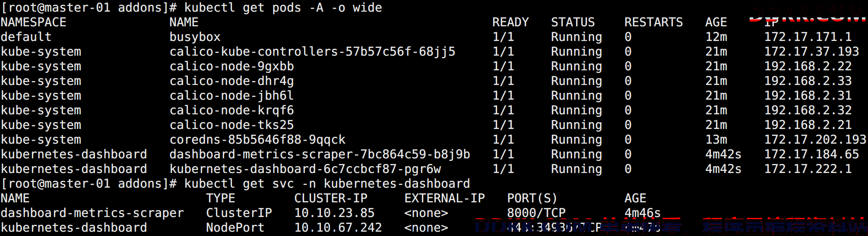Click pod name coredns-85b5646f88-9qqck
The height and width of the screenshot is (236, 868).
tap(257, 140)
